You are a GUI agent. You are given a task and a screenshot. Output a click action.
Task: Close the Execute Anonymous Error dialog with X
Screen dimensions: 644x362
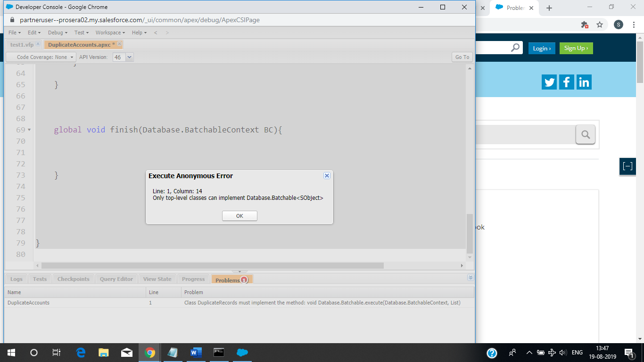pyautogui.click(x=327, y=175)
